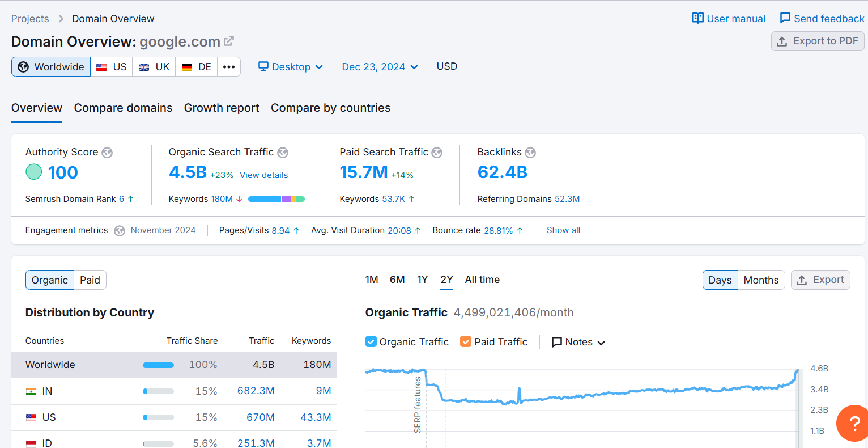Screen dimensions: 868x448
Task: Click the Export to PDF button
Action: [818, 41]
